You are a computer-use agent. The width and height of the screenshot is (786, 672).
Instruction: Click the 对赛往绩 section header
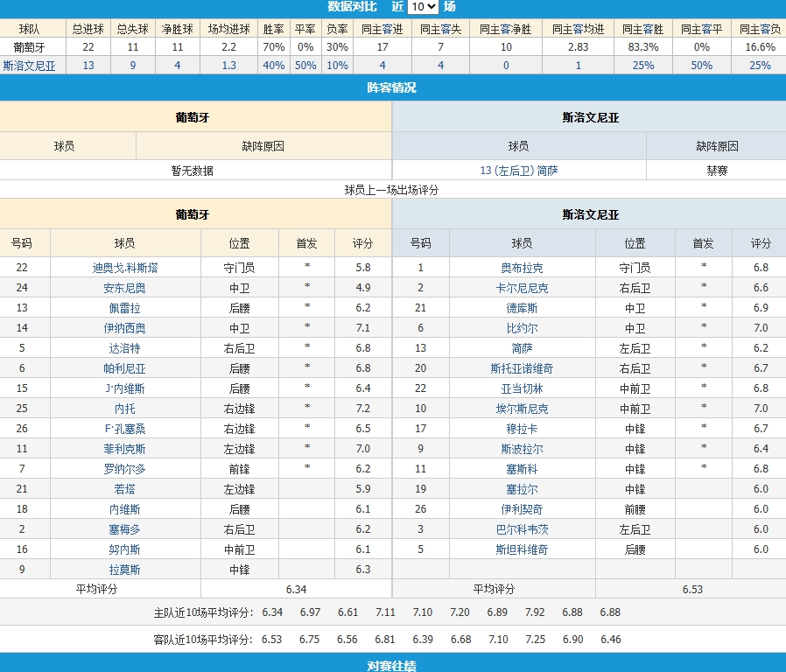(392, 666)
